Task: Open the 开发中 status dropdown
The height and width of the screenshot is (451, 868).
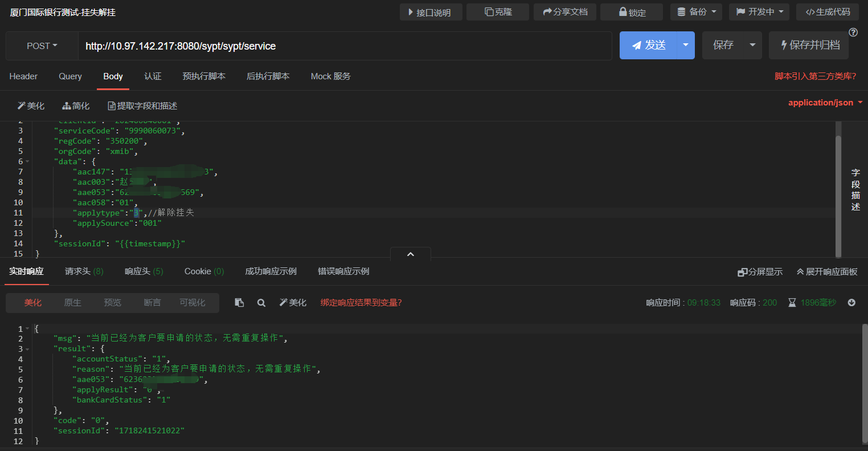Action: coord(759,12)
